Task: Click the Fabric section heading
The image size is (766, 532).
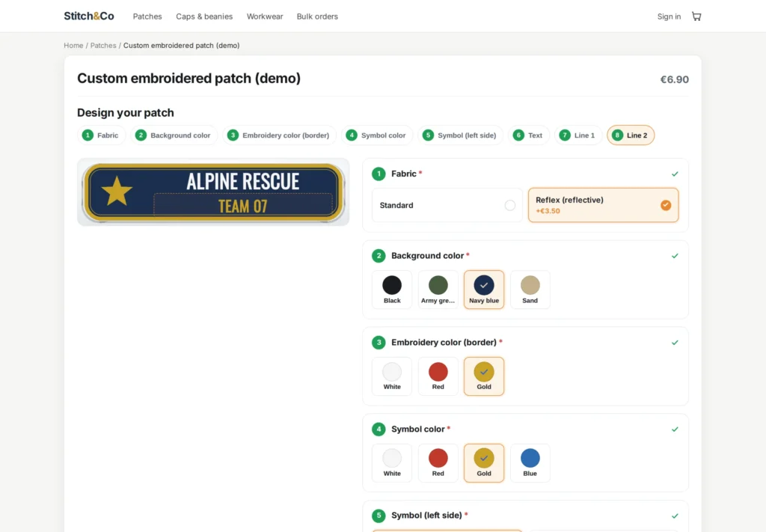Action: pos(403,174)
